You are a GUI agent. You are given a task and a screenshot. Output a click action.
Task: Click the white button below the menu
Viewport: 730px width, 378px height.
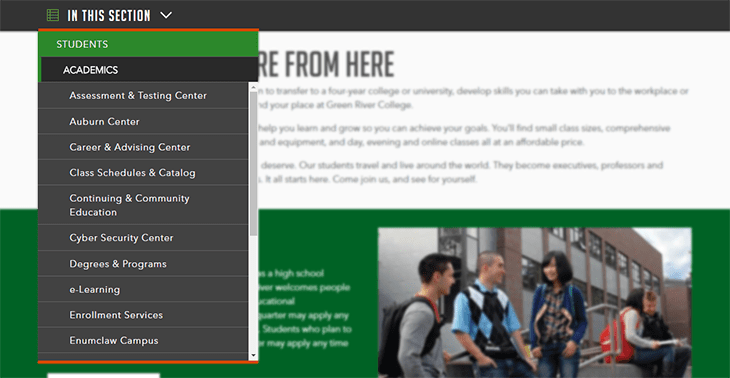pos(103,375)
